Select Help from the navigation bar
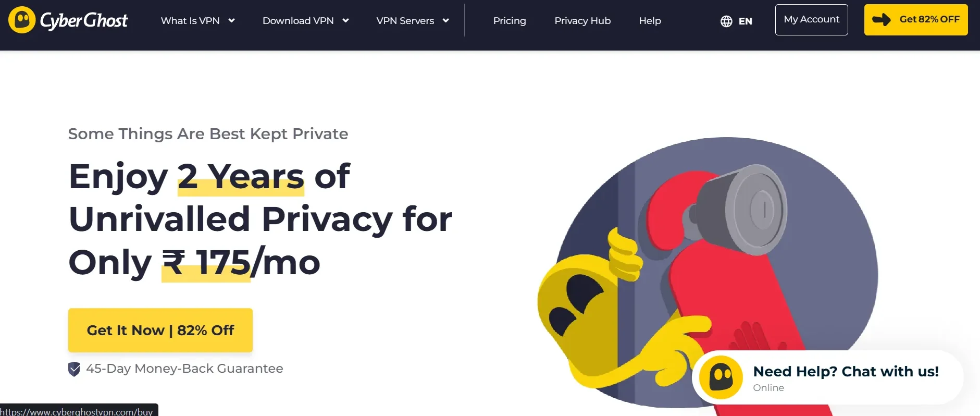Image resolution: width=980 pixels, height=416 pixels. click(650, 20)
